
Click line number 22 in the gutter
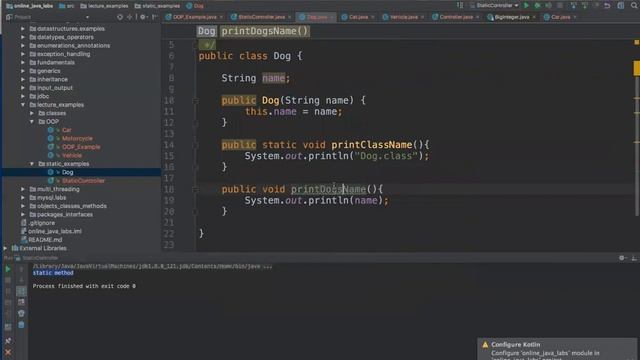point(169,234)
